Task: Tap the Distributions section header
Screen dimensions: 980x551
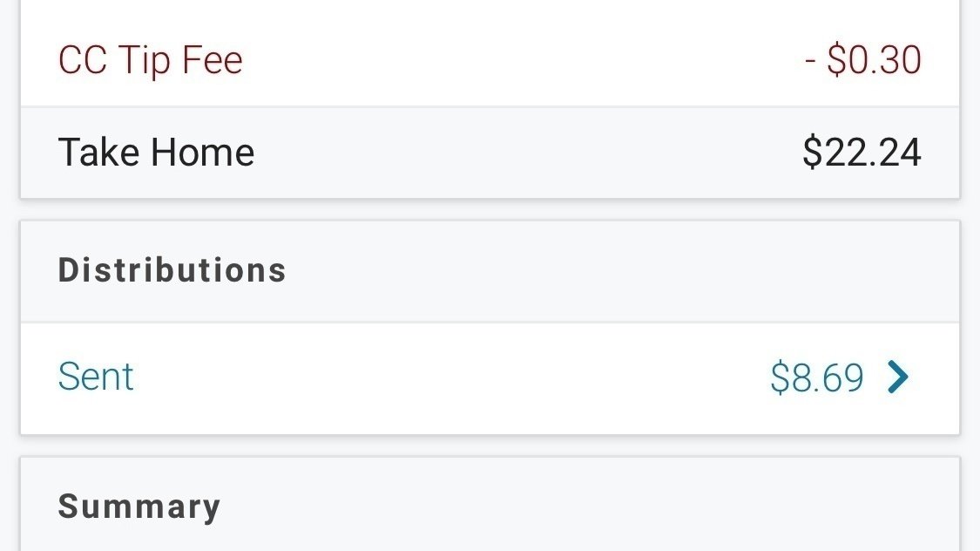Action: [172, 270]
